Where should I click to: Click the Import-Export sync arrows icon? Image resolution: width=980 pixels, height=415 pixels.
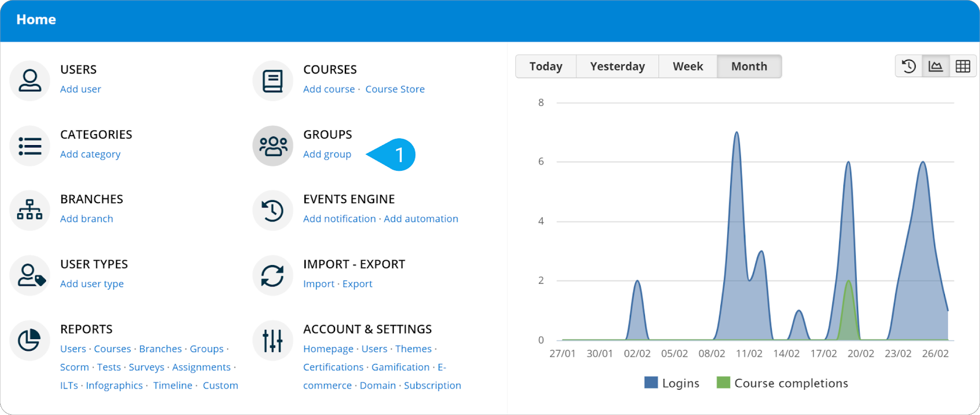[273, 275]
